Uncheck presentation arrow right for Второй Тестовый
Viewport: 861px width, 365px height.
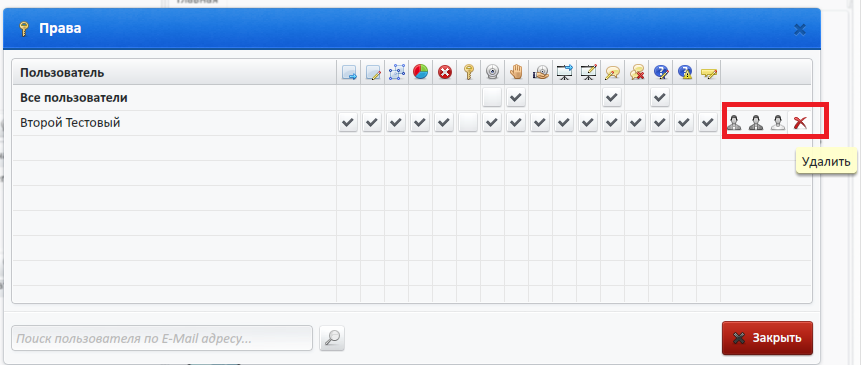point(564,122)
